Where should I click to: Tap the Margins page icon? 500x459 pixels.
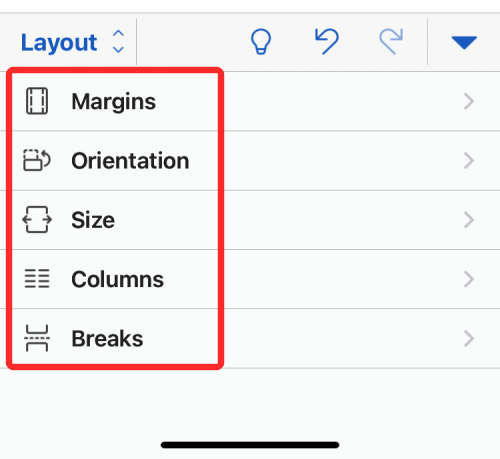(x=37, y=101)
